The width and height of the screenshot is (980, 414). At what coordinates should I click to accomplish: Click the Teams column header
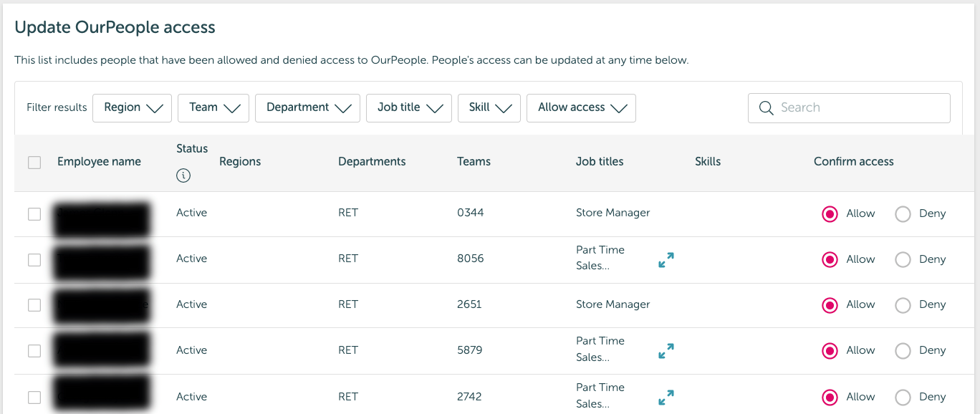(474, 162)
